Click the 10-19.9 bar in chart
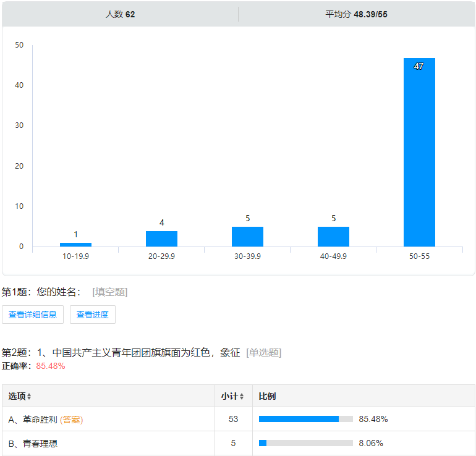The height and width of the screenshot is (456, 476). pyautogui.click(x=75, y=244)
